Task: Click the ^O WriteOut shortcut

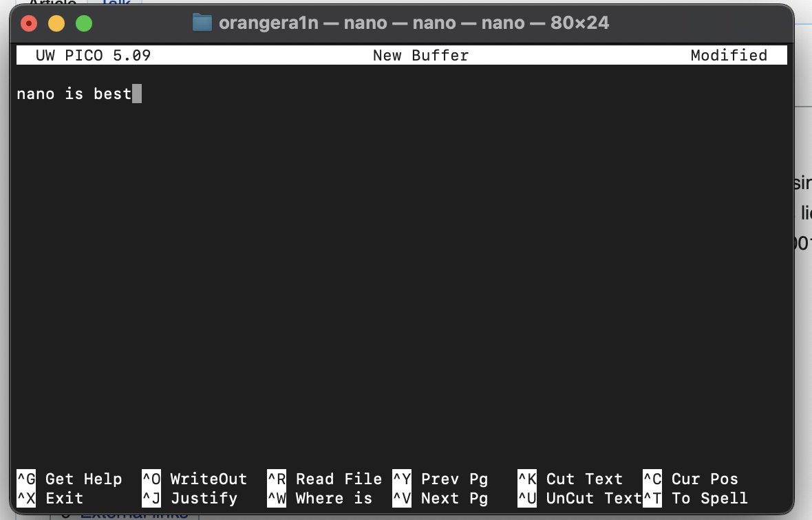Action: [195, 479]
